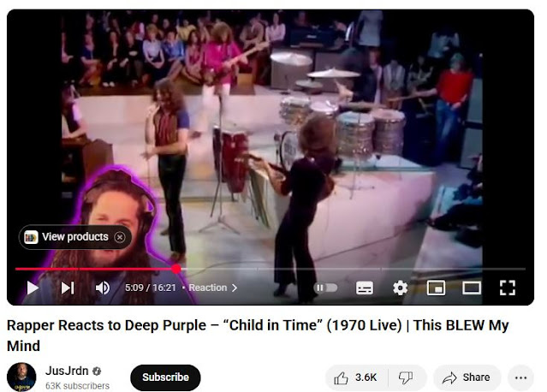Open the more actions ellipsis menu
Image resolution: width=547 pixels, height=392 pixels.
520,377
